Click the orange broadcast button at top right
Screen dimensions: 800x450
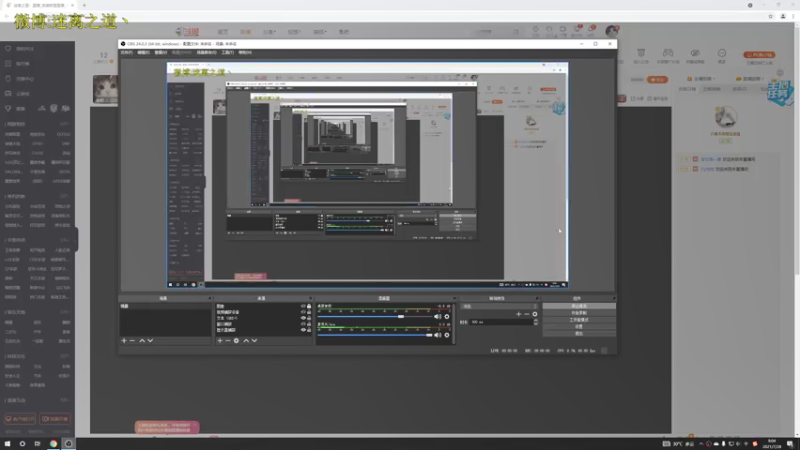759,55
